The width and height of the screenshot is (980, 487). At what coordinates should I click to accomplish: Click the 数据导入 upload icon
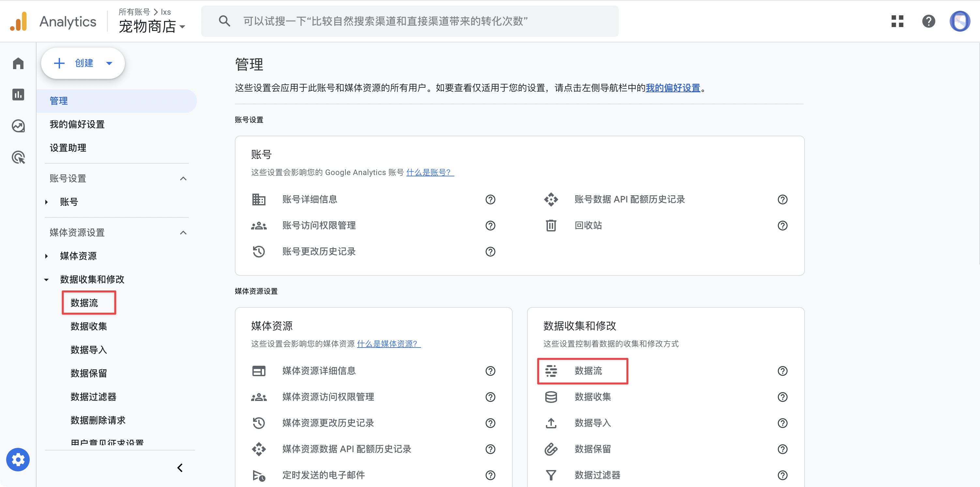[x=551, y=423]
